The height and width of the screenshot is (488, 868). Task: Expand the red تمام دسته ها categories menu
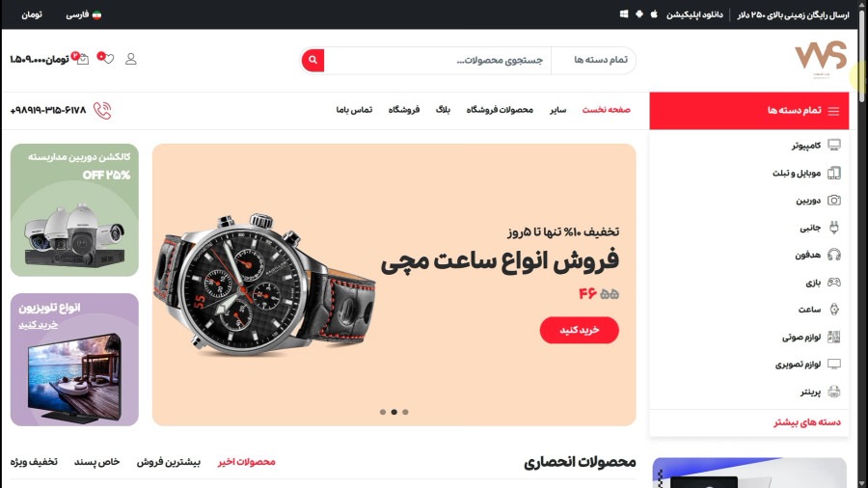(x=749, y=111)
